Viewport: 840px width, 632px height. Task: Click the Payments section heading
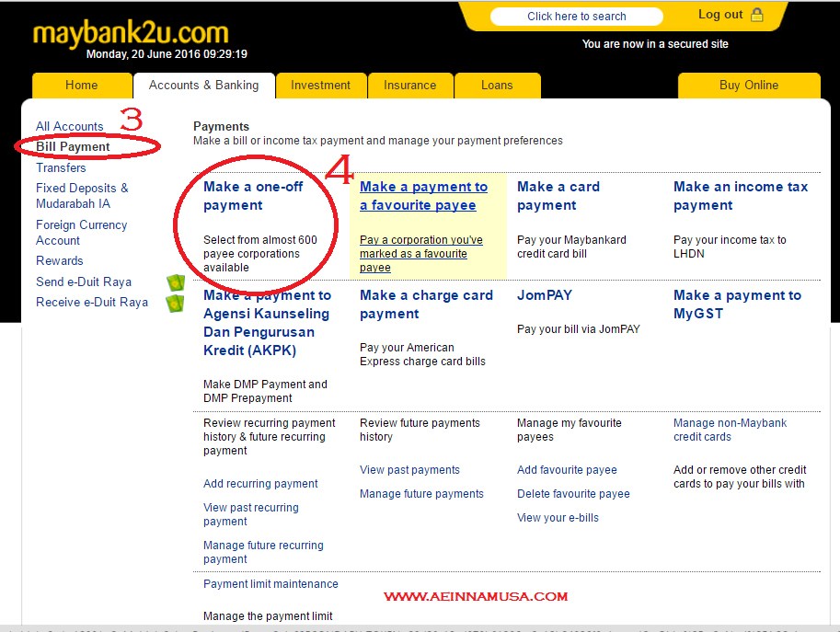221,126
